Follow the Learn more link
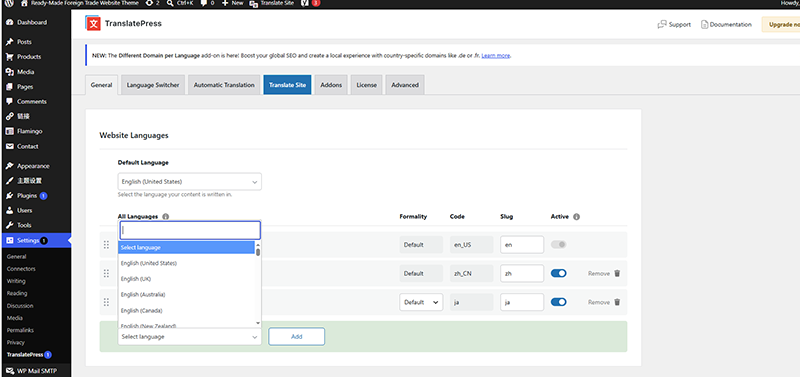 [x=496, y=56]
